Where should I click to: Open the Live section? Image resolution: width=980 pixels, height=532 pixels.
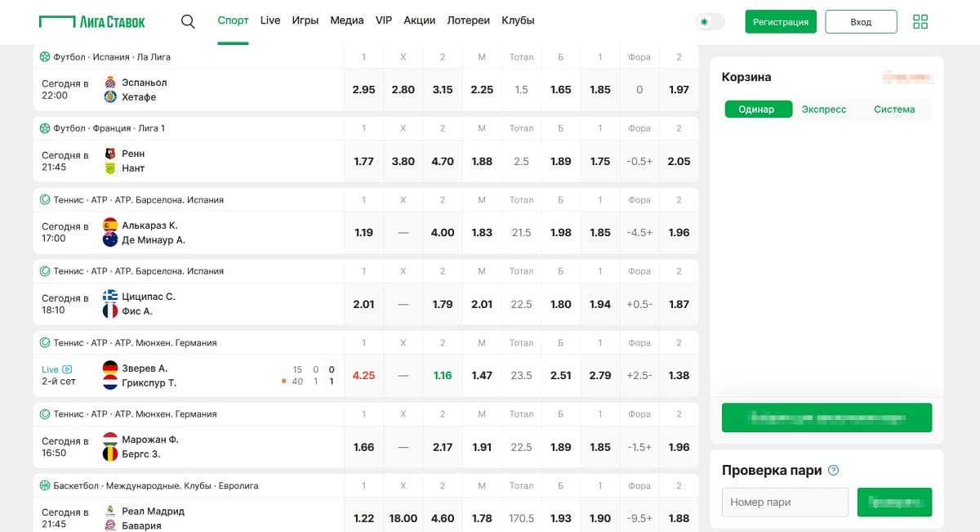[270, 20]
